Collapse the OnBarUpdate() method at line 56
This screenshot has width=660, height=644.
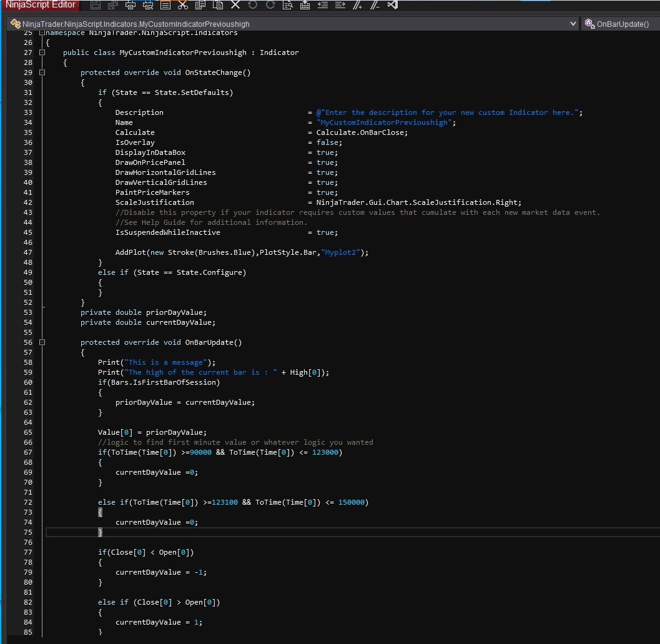coord(42,342)
